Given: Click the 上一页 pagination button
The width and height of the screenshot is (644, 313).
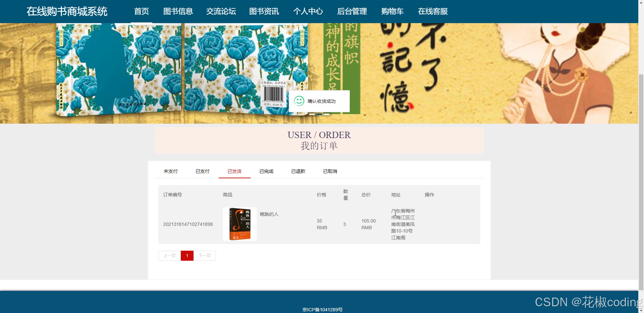Looking at the screenshot, I should pos(170,256).
